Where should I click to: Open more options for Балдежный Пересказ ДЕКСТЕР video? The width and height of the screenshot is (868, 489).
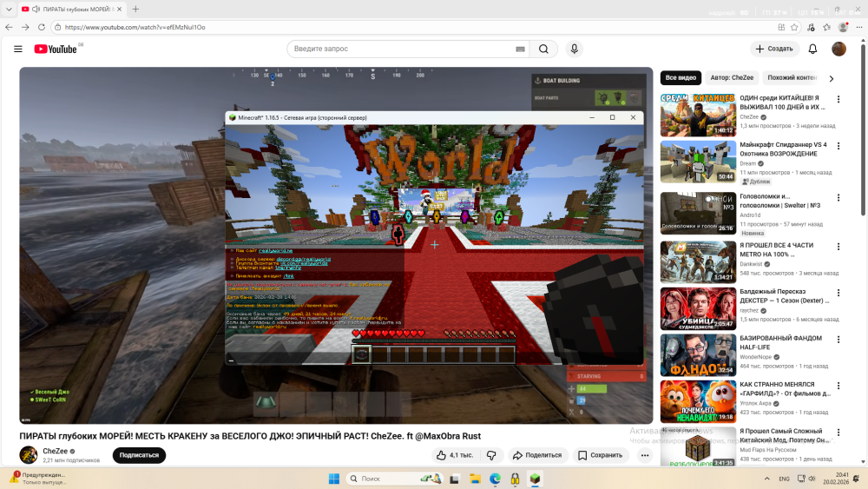838,293
